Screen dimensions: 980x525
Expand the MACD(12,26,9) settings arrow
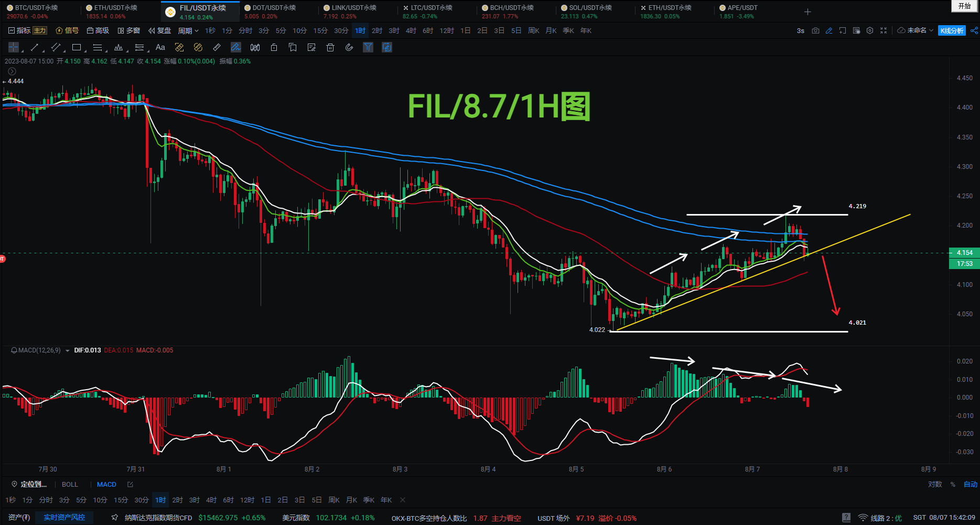[68, 351]
